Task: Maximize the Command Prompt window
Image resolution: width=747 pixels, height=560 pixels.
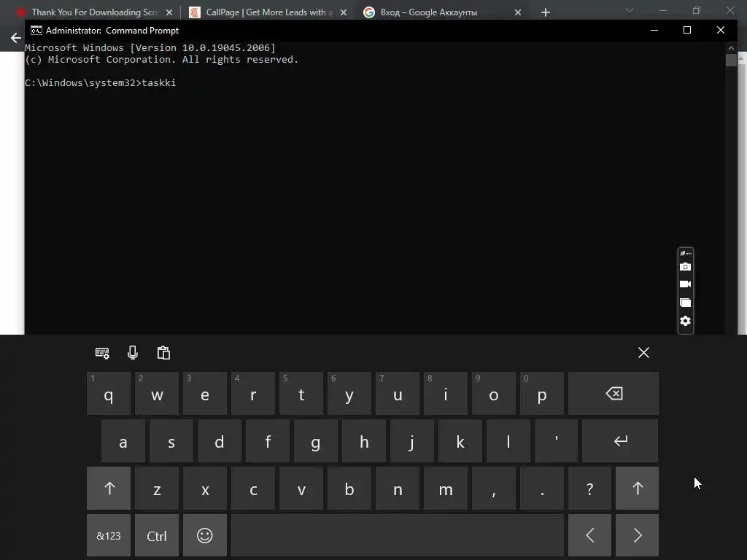Action: (x=687, y=30)
